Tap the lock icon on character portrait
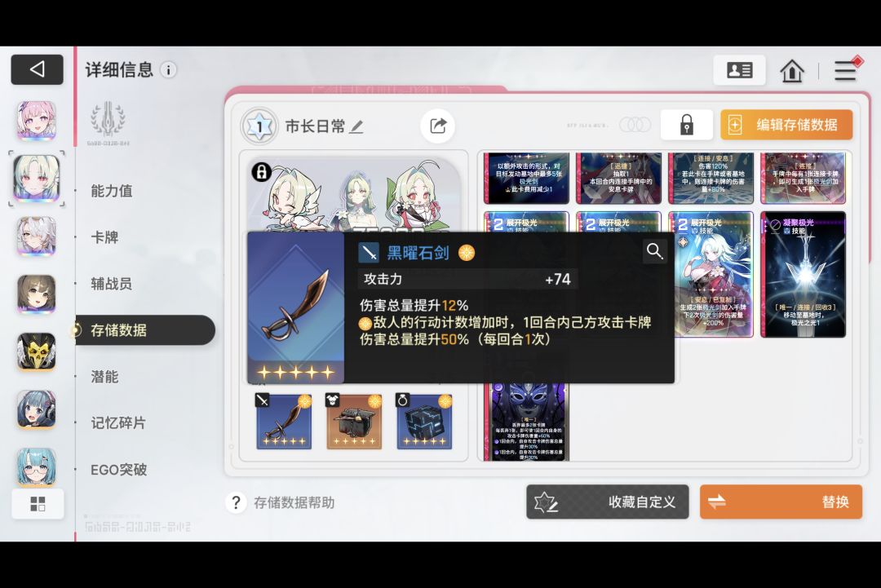Image resolution: width=881 pixels, height=588 pixels. coord(261,172)
